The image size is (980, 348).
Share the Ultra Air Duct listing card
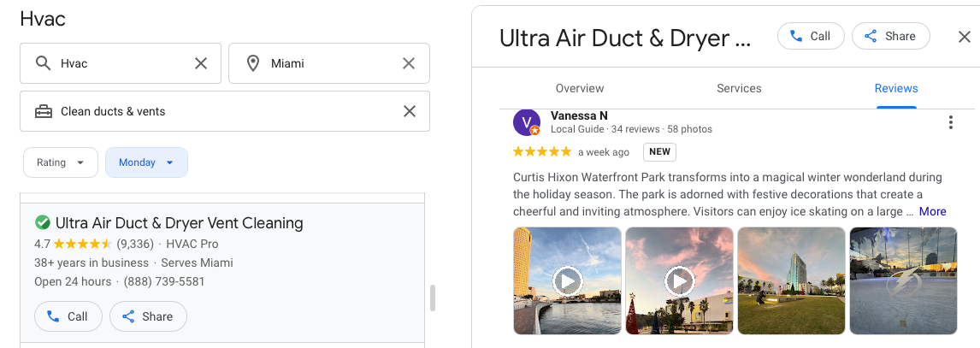[148, 316]
